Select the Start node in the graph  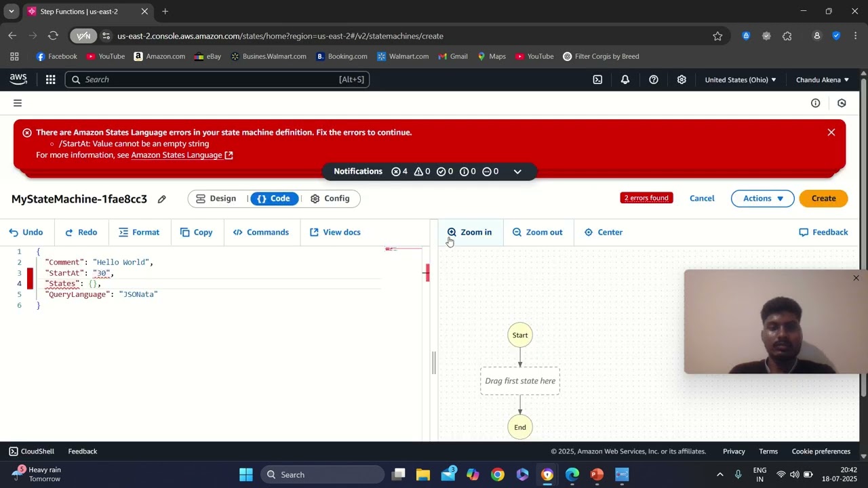(x=520, y=335)
